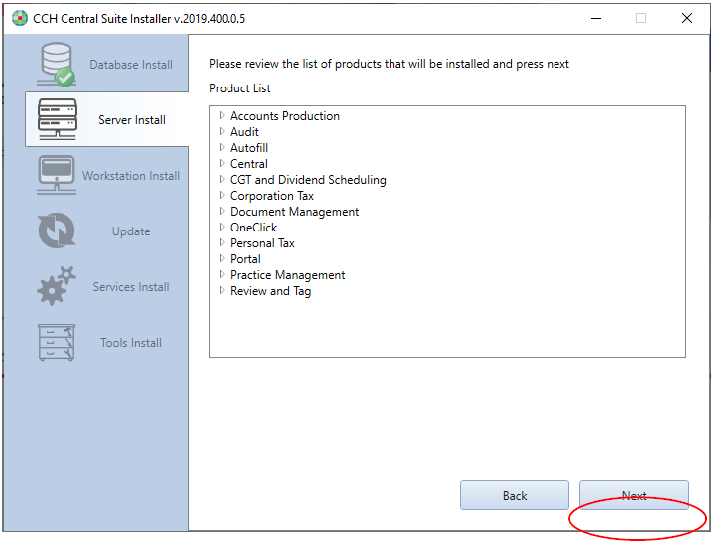This screenshot has width=721, height=543.
Task: Expand the Audit product node
Action: pyautogui.click(x=222, y=131)
